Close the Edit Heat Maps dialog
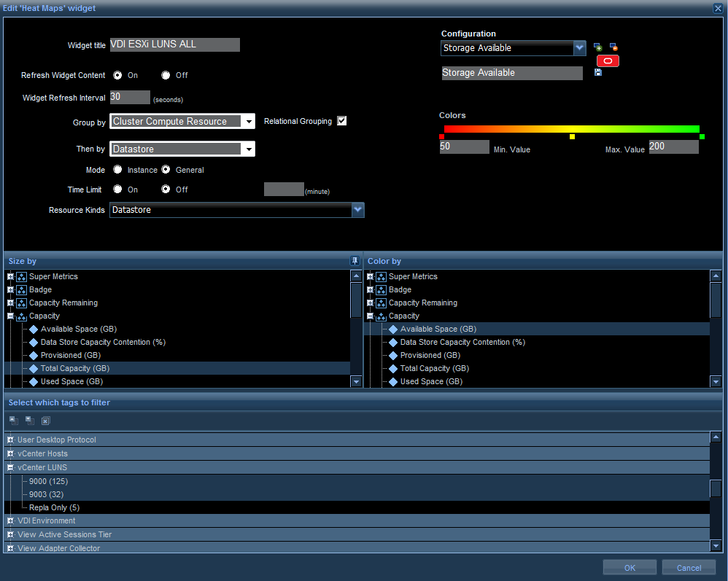The width and height of the screenshot is (728, 581). (718, 8)
